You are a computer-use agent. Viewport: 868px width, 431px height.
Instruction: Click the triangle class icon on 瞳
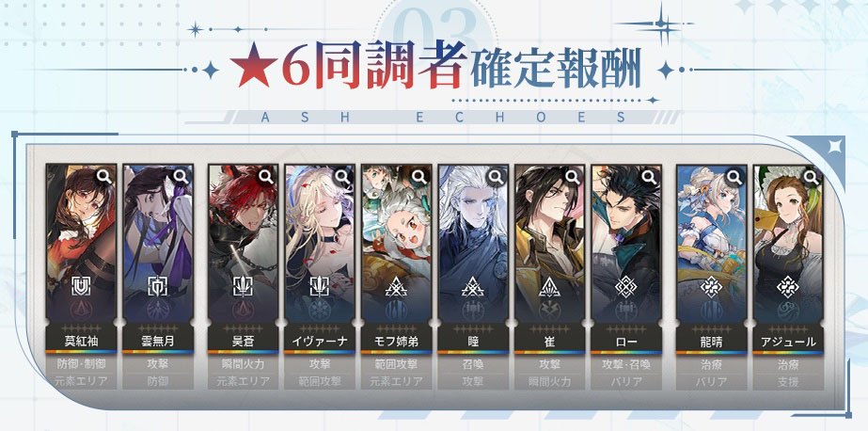pos(473,286)
